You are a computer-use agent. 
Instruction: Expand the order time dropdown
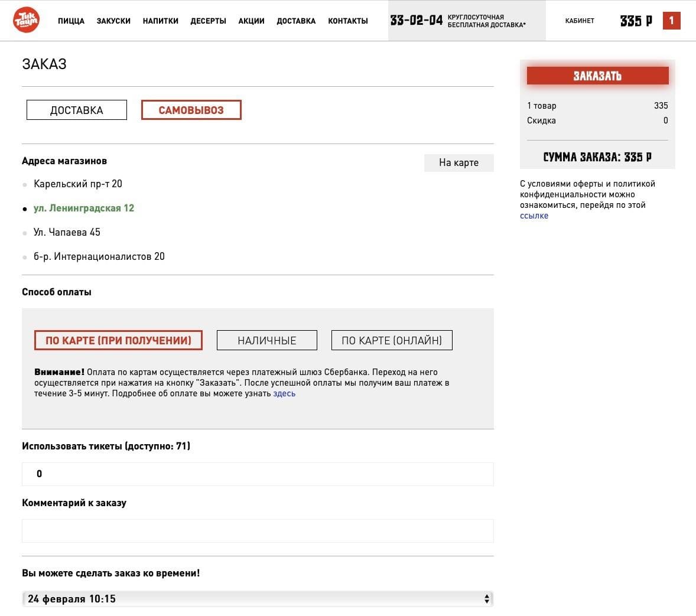tap(257, 599)
